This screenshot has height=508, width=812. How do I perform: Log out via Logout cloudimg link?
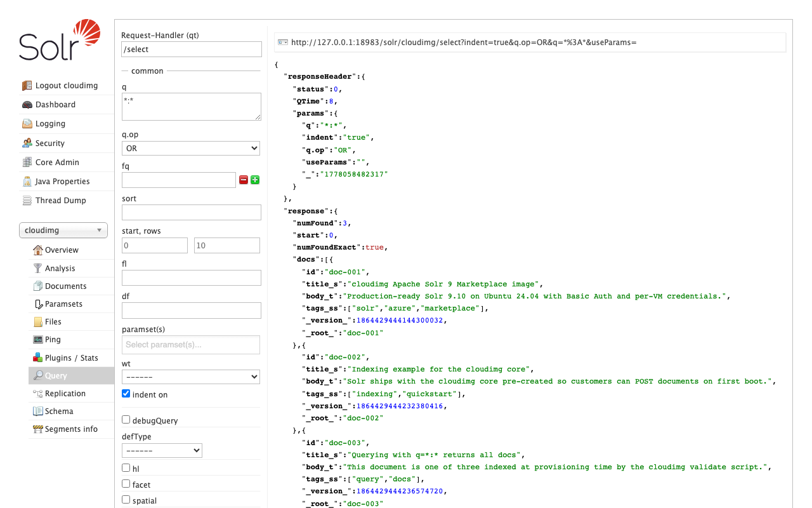67,85
